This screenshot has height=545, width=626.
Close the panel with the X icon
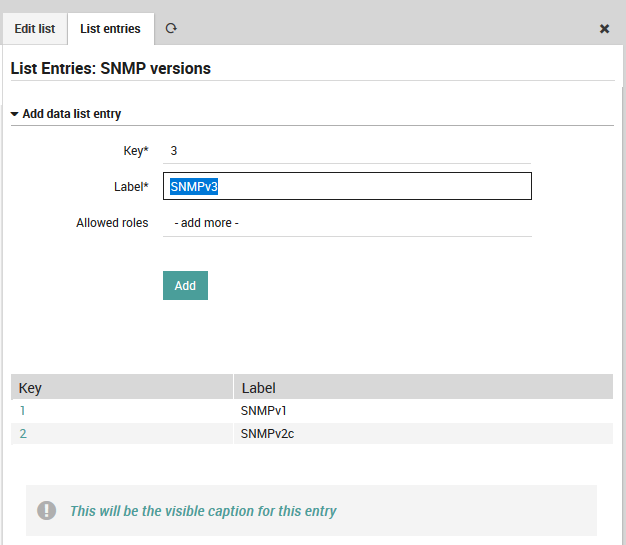click(604, 29)
